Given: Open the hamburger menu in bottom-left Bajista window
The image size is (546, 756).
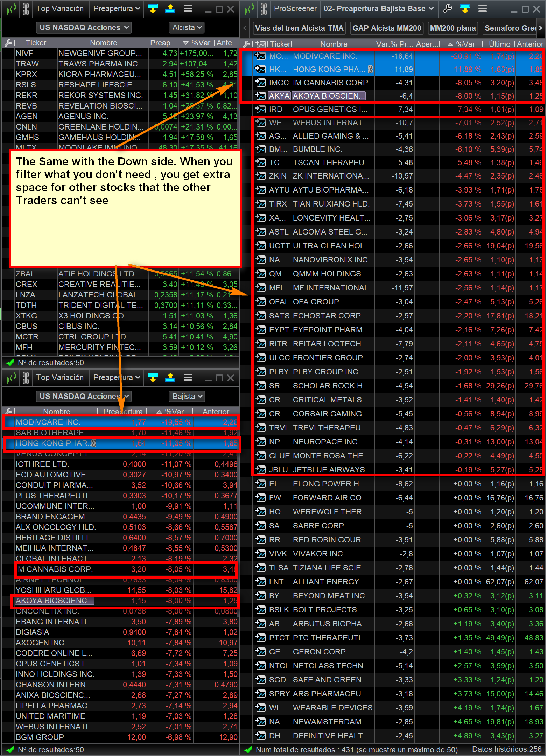Looking at the screenshot, I should coord(188,378).
